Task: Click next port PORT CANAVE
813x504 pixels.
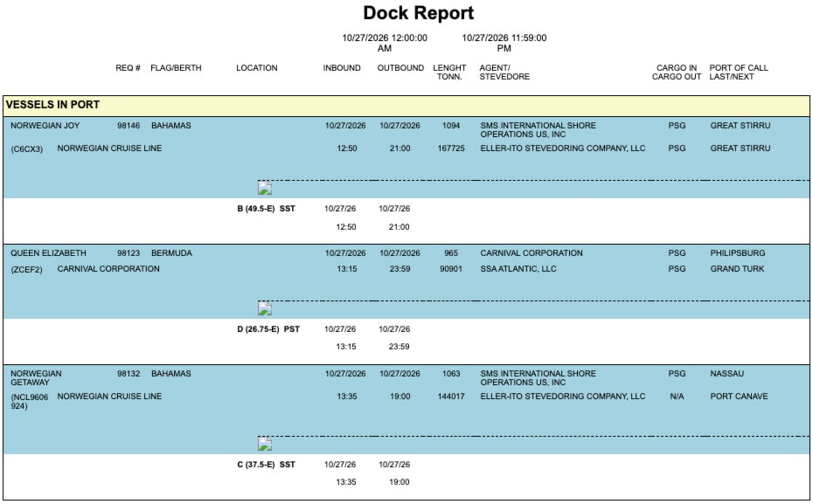Action: pyautogui.click(x=739, y=397)
